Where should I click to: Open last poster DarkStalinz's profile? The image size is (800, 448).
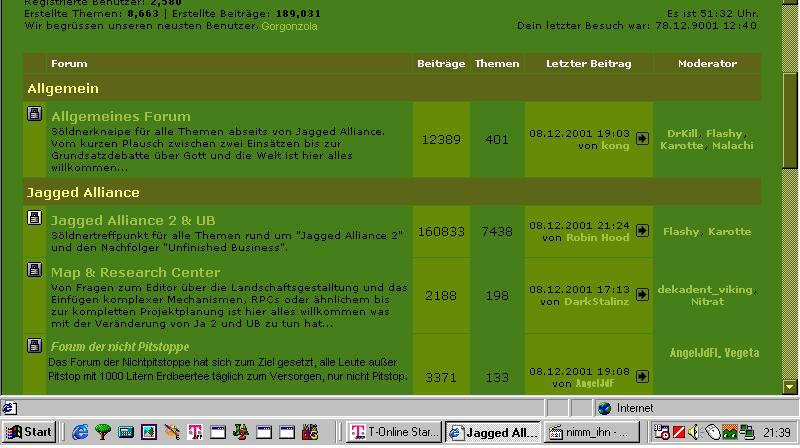(x=596, y=302)
